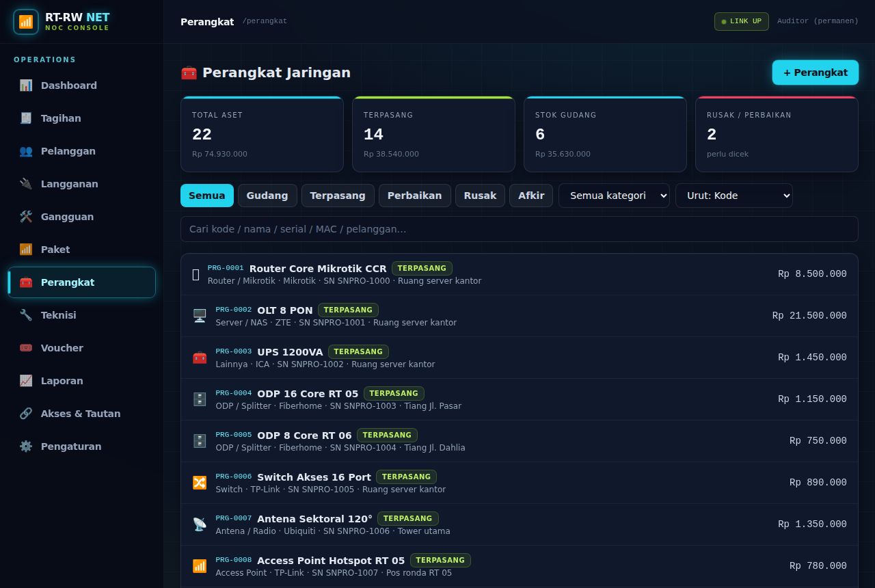
Task: Click the TERPASANG badge on OLT 8 PON
Action: click(348, 310)
